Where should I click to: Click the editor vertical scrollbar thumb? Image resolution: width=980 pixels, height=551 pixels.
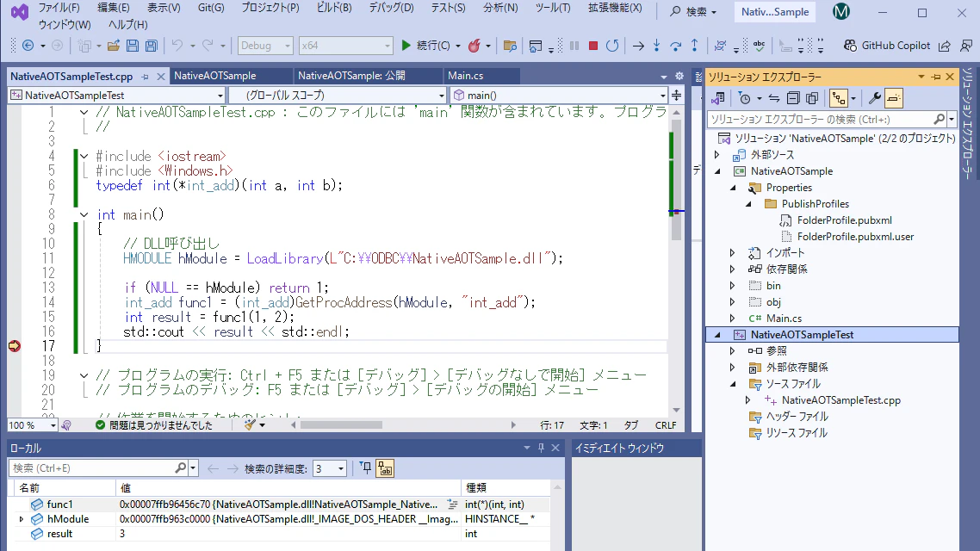(x=676, y=179)
